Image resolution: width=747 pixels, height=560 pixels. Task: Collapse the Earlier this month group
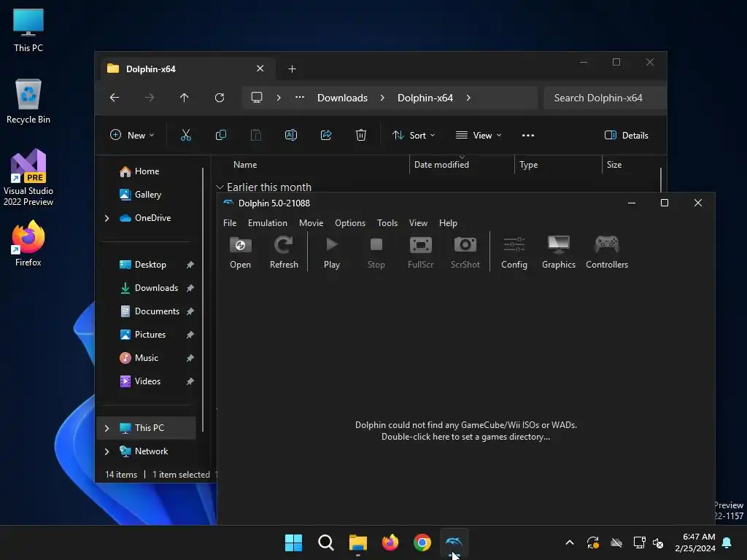(x=220, y=187)
